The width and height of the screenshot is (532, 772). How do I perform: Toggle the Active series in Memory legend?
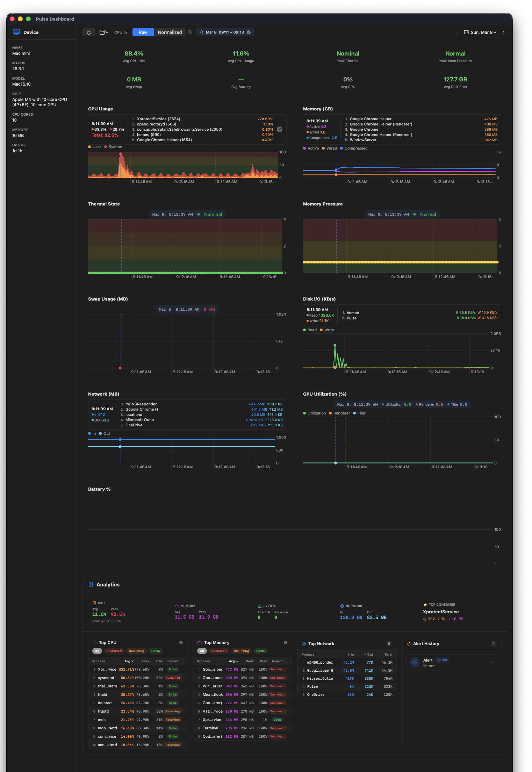[x=311, y=148]
